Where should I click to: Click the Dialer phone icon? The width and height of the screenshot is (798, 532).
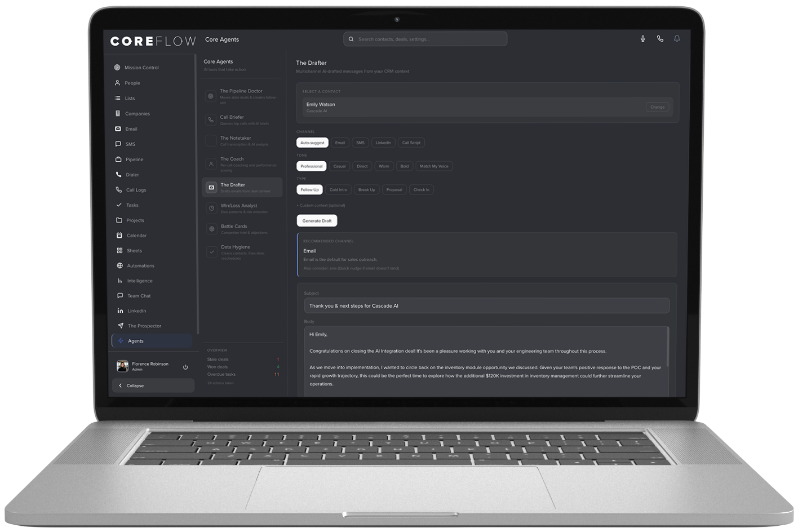(x=118, y=175)
